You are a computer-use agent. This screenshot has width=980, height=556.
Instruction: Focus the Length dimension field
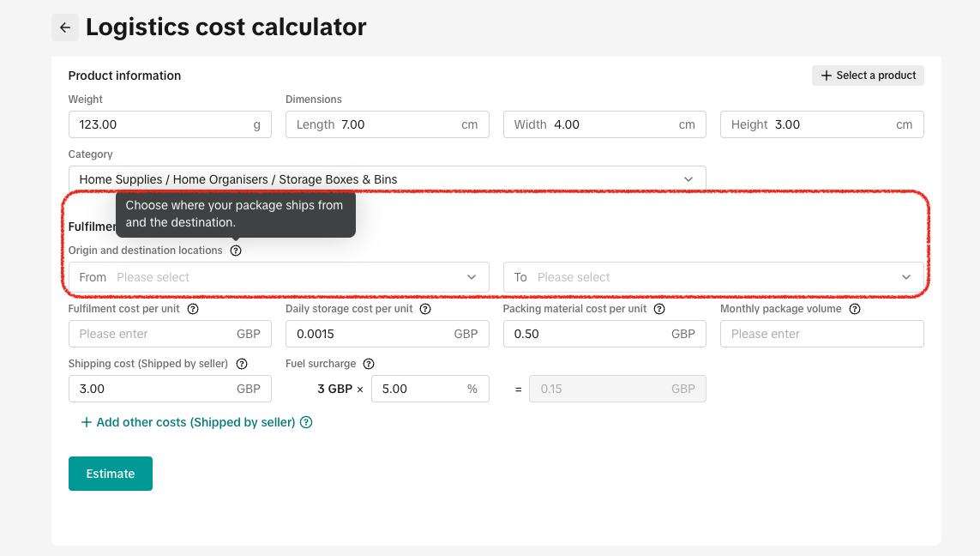[399, 124]
